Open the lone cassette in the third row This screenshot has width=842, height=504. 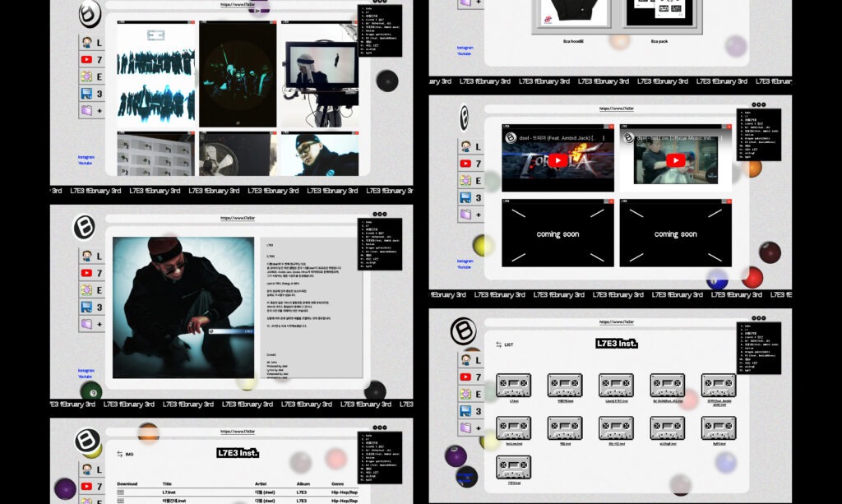[514, 467]
